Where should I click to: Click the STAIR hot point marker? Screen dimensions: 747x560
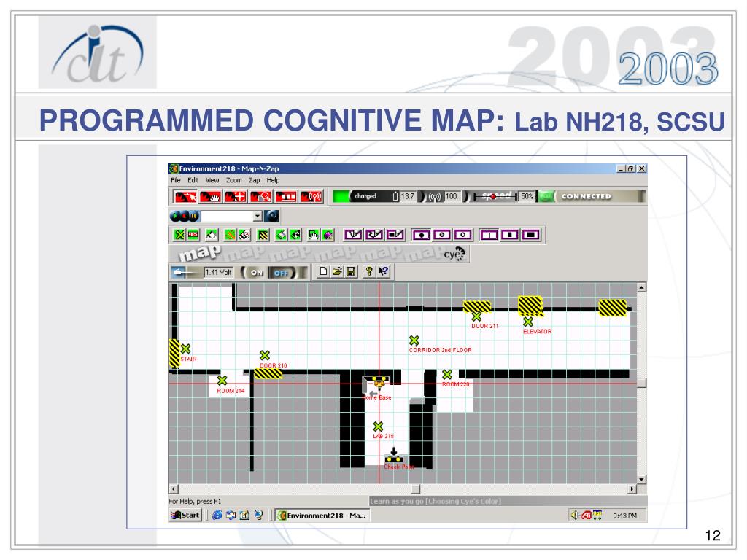click(x=186, y=349)
